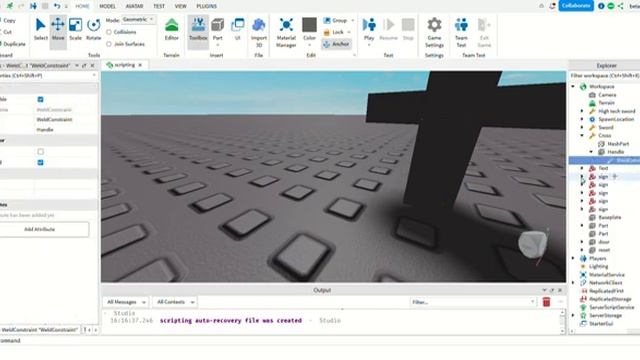Toggle the checked box below the unchecked one
640x360 pixels.
[40, 162]
